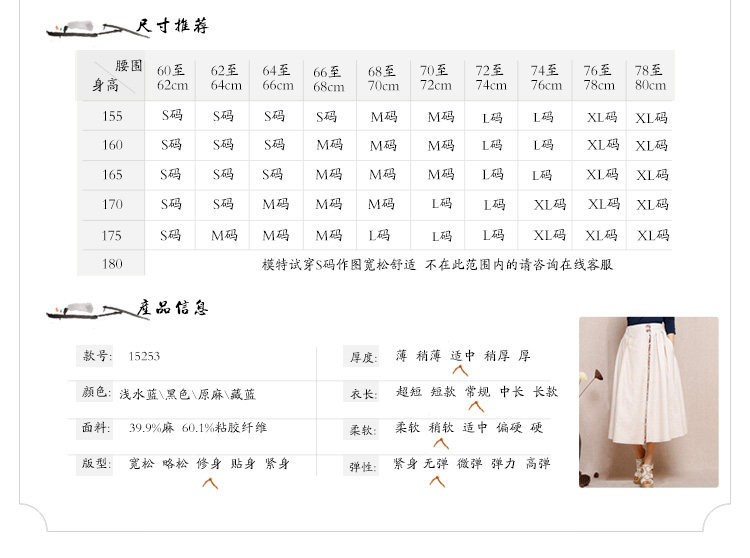This screenshot has height=558, width=750.
Task: Click 高弹 in the 弹性 row
Action: click(538, 463)
